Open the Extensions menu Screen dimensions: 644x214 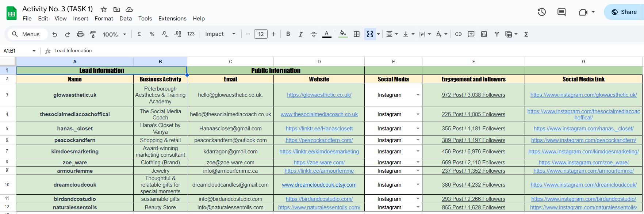pos(172,19)
